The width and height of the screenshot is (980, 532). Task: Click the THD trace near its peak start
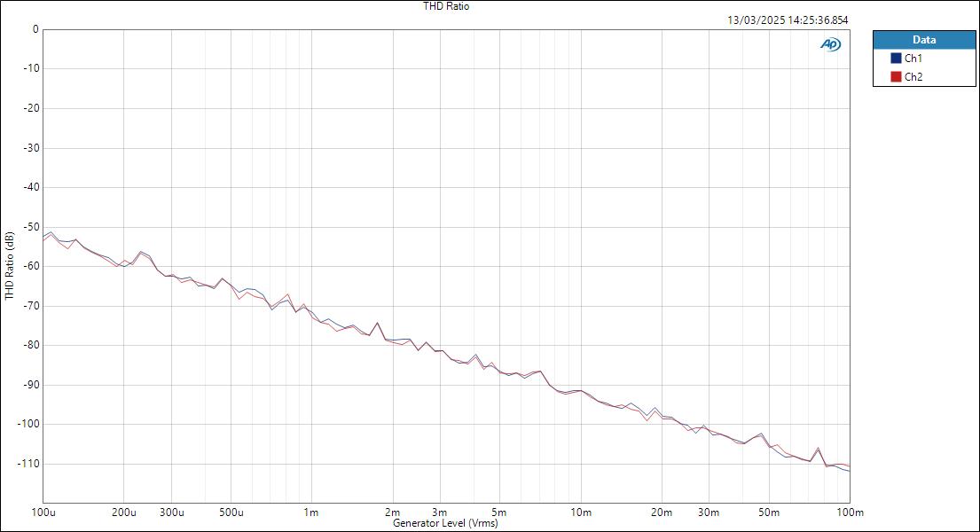pyautogui.click(x=51, y=232)
